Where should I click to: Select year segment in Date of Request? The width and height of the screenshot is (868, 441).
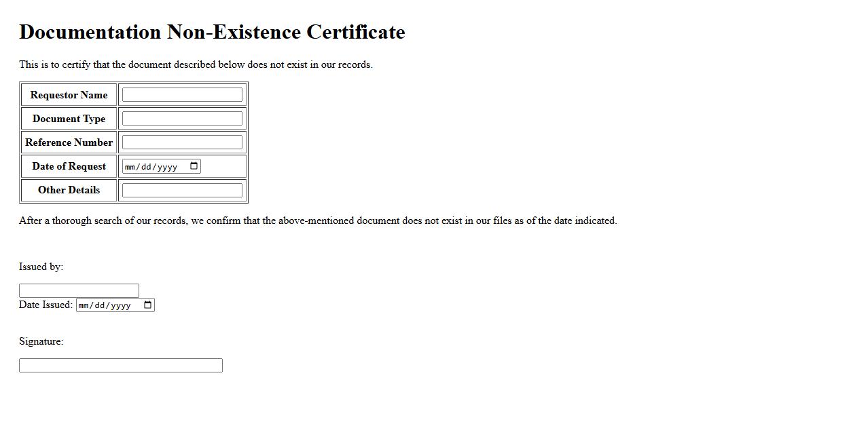pyautogui.click(x=167, y=167)
